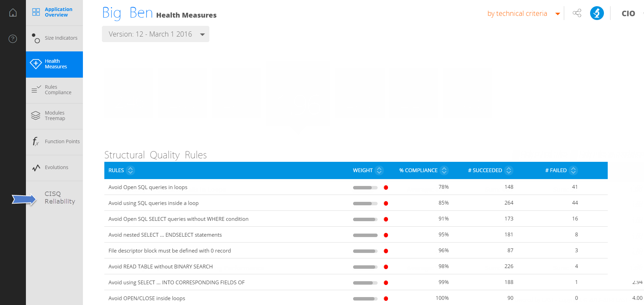Click the blue microscope icon
The image size is (644, 305).
pyautogui.click(x=597, y=13)
